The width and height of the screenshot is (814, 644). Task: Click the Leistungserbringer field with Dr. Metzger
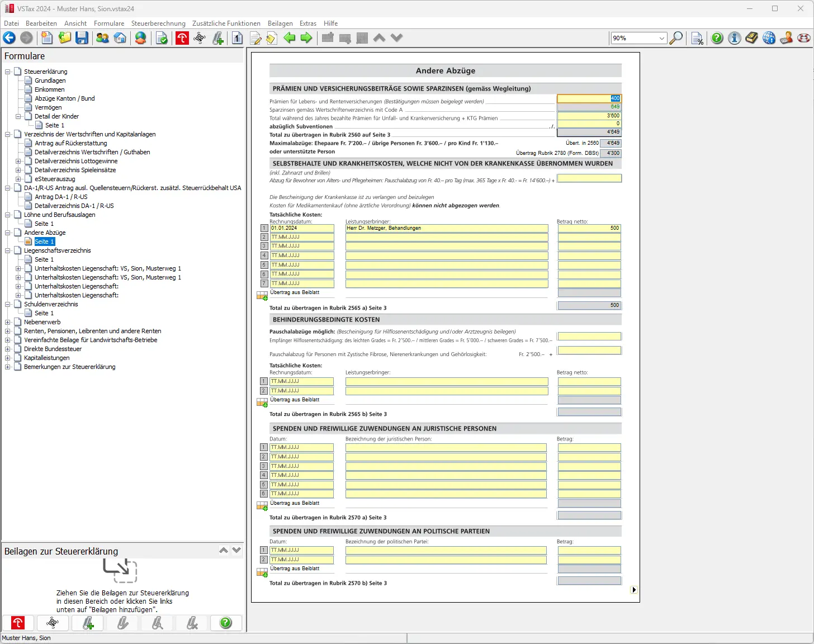[x=446, y=228]
